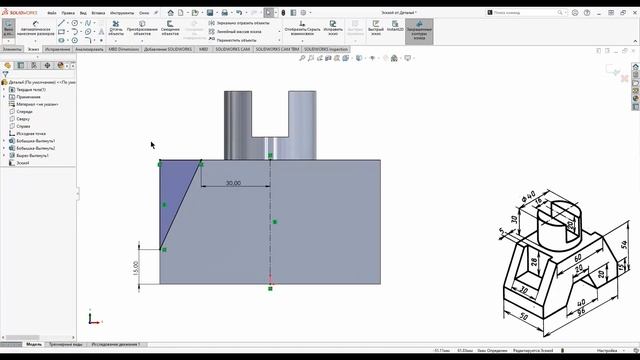Open the FeatureManager design tree tab
Image resolution: width=640 pixels, height=360 pixels.
pos(8,65)
